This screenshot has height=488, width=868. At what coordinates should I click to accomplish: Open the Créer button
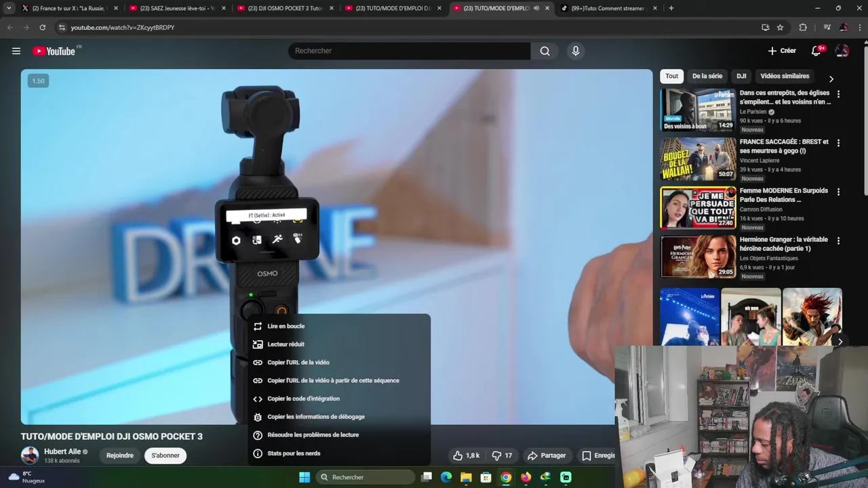click(x=782, y=51)
